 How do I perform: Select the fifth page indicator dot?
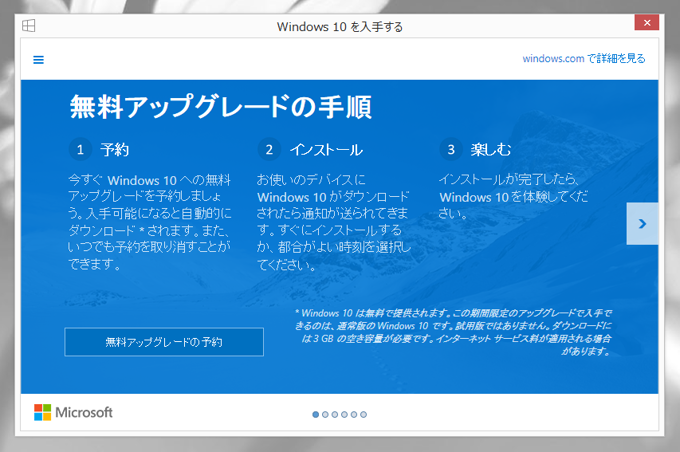click(x=354, y=414)
